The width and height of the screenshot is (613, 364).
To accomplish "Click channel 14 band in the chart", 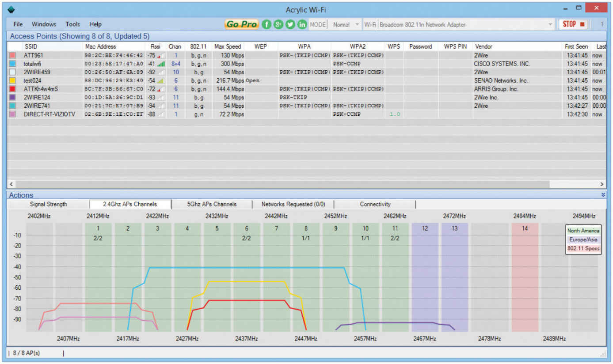I will tap(525, 277).
